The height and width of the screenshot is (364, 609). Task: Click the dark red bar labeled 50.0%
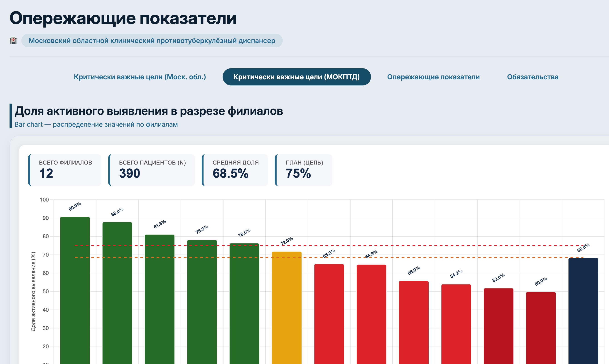click(541, 328)
